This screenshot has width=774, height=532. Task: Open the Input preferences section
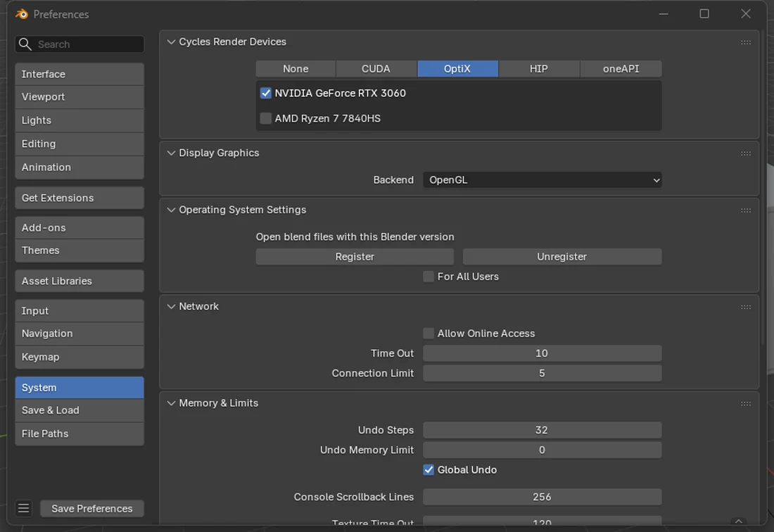80,311
